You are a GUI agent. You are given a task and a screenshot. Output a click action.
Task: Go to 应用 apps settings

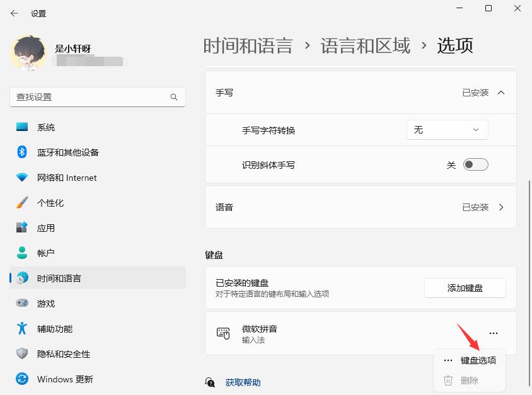coord(45,228)
